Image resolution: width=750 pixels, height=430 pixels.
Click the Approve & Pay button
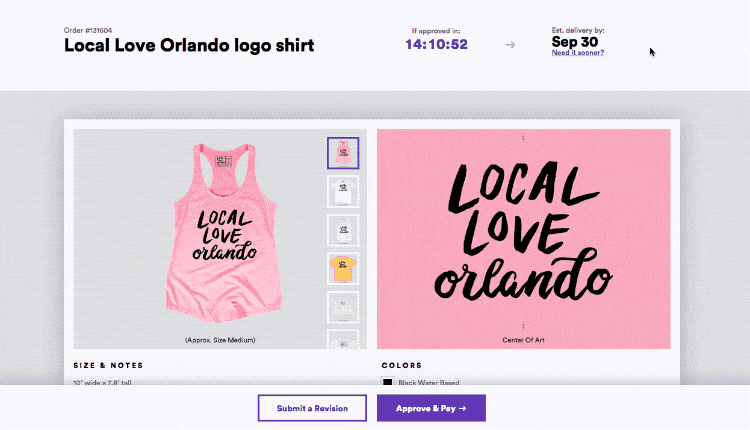[431, 408]
